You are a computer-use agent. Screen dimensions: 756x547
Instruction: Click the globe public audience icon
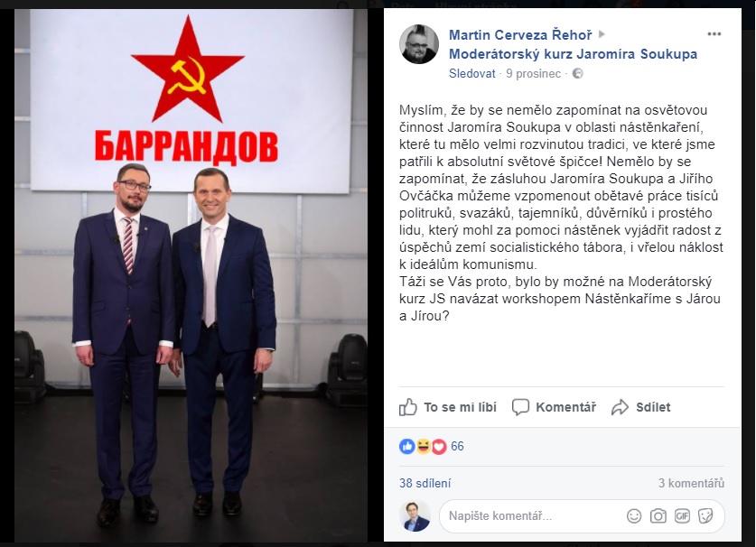577,74
